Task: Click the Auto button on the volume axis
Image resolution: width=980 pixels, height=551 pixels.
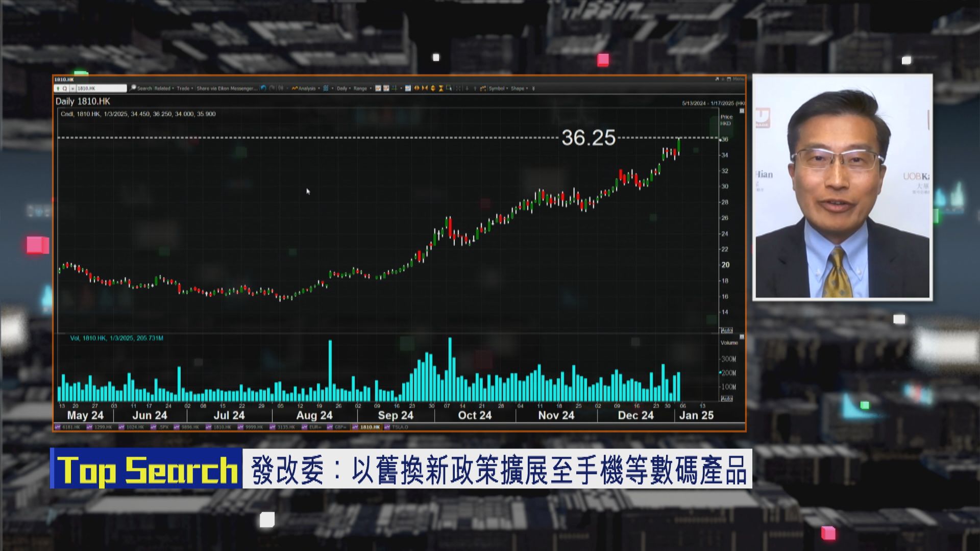Action: [726, 398]
